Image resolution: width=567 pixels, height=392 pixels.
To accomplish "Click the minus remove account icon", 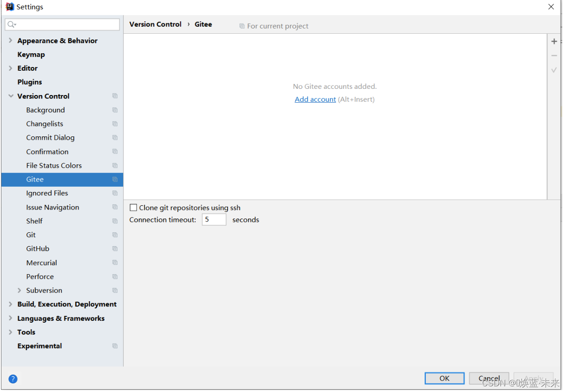I will 554,56.
